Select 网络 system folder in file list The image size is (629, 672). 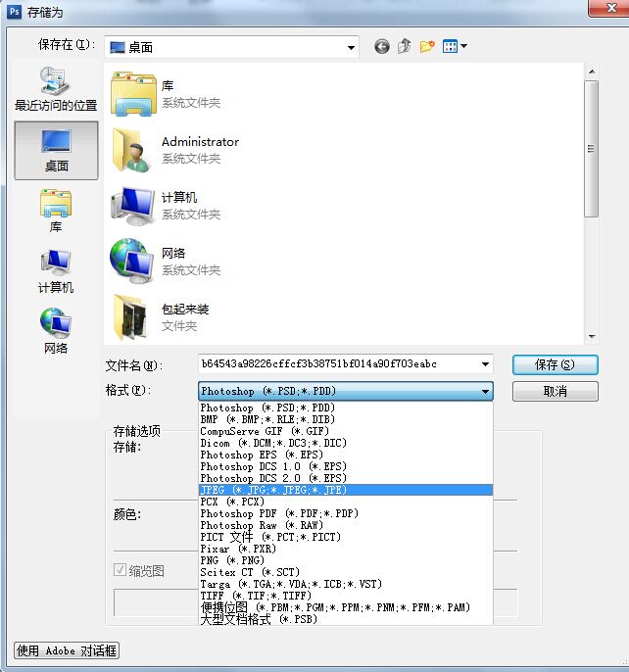[x=166, y=262]
